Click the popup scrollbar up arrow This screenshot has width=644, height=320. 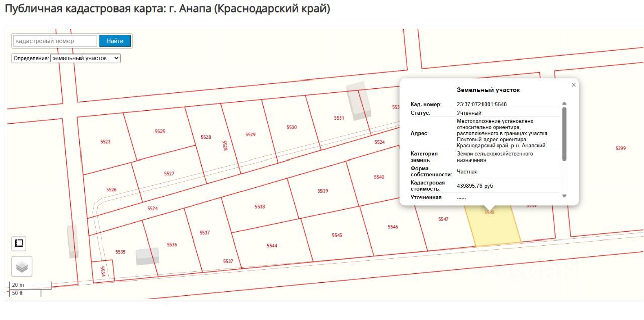pos(564,104)
